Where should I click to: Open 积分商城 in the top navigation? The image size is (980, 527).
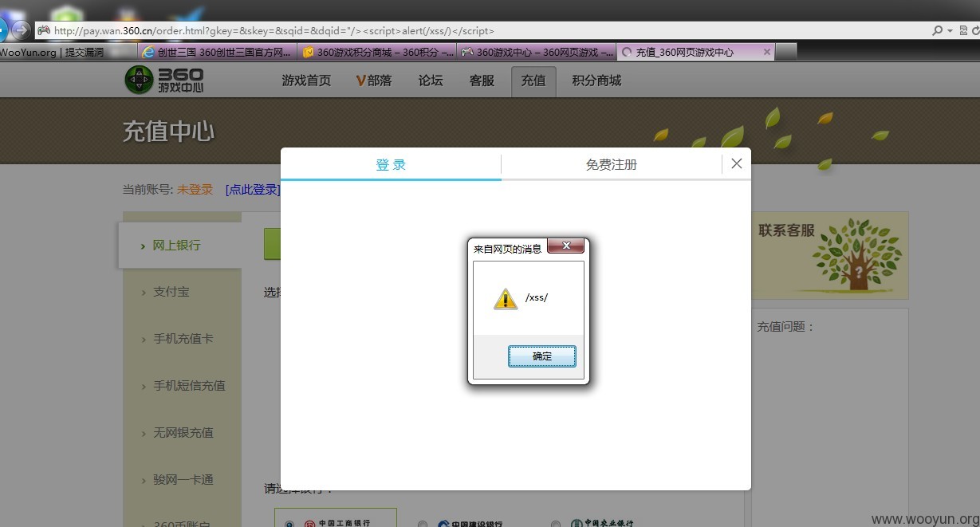(x=596, y=81)
